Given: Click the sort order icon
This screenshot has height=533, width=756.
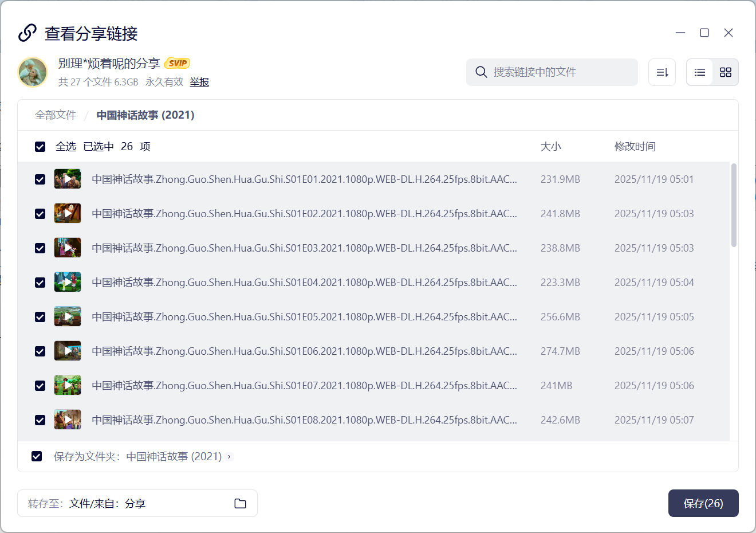Looking at the screenshot, I should pos(662,72).
